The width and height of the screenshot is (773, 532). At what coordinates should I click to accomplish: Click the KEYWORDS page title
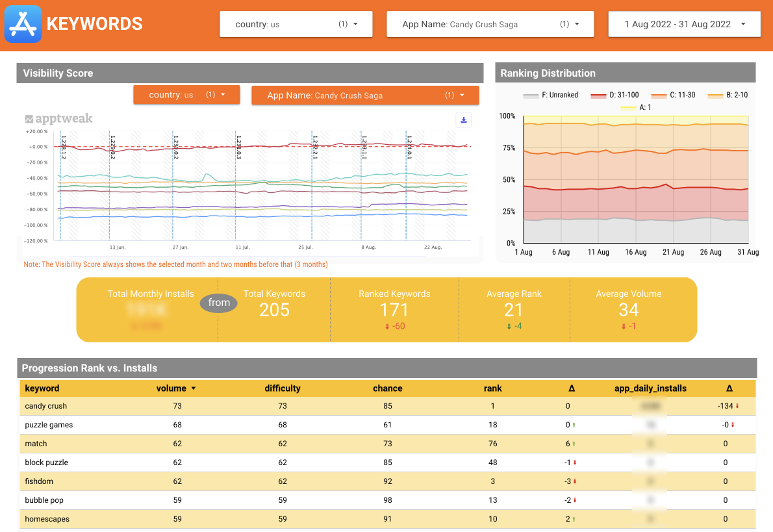pos(94,23)
